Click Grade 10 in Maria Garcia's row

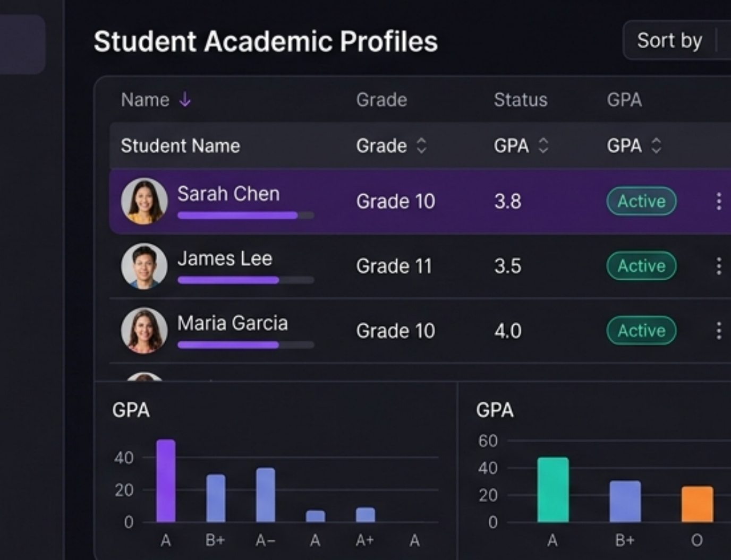click(396, 331)
